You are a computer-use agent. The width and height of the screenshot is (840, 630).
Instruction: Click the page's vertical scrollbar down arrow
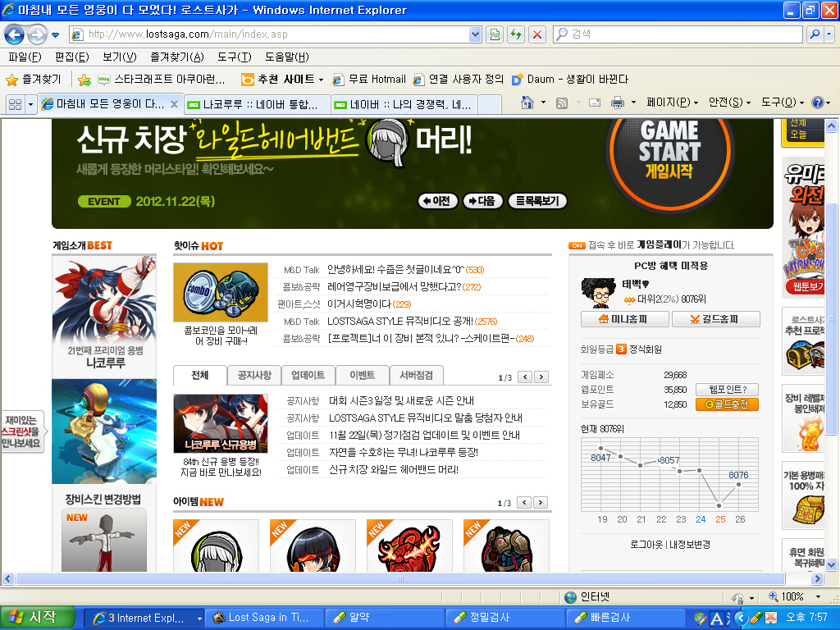[832, 564]
